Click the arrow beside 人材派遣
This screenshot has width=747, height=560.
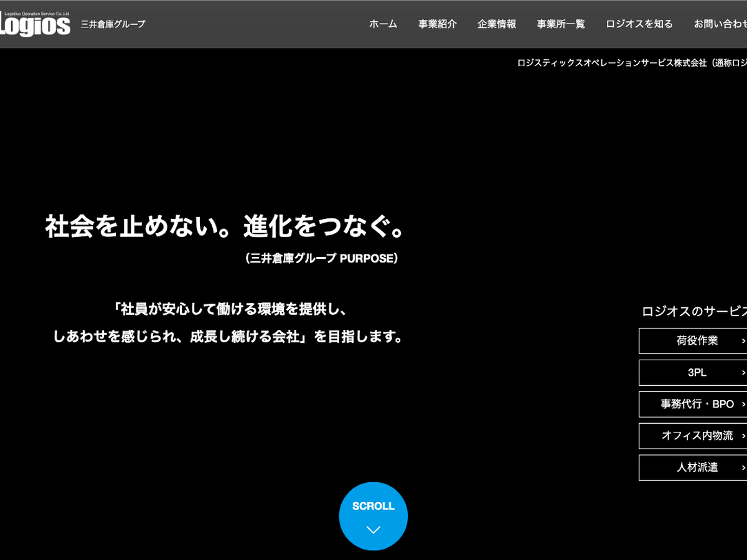(743, 468)
